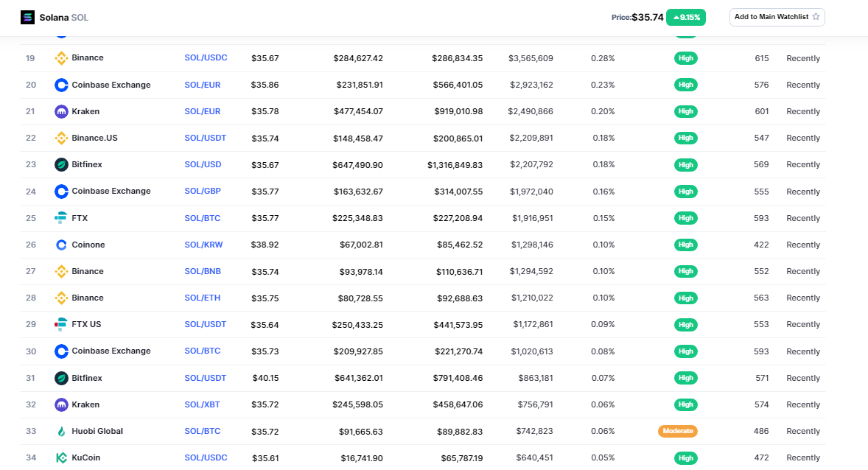The width and height of the screenshot is (868, 470).
Task: Select 0.28% volume share in row 19
Action: (603, 58)
